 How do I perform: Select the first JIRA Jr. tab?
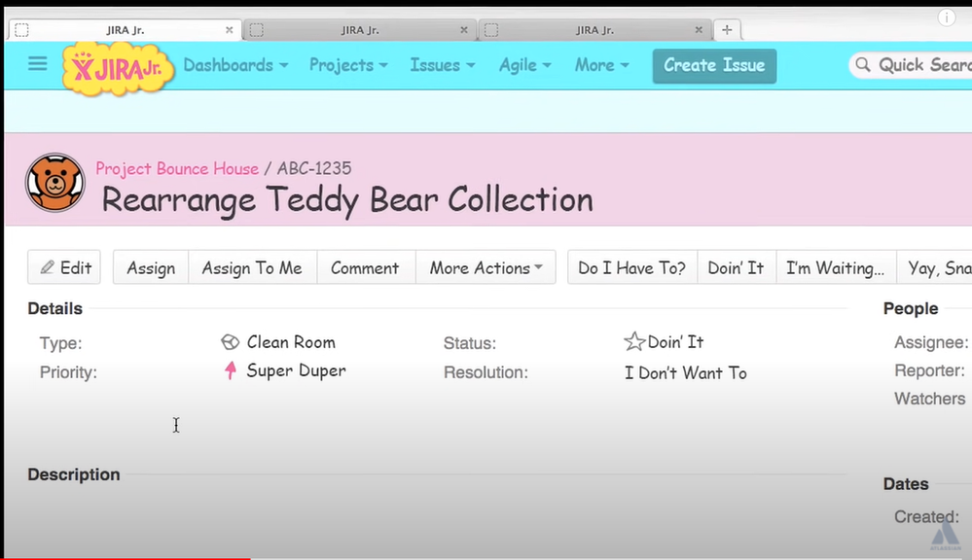coord(125,30)
